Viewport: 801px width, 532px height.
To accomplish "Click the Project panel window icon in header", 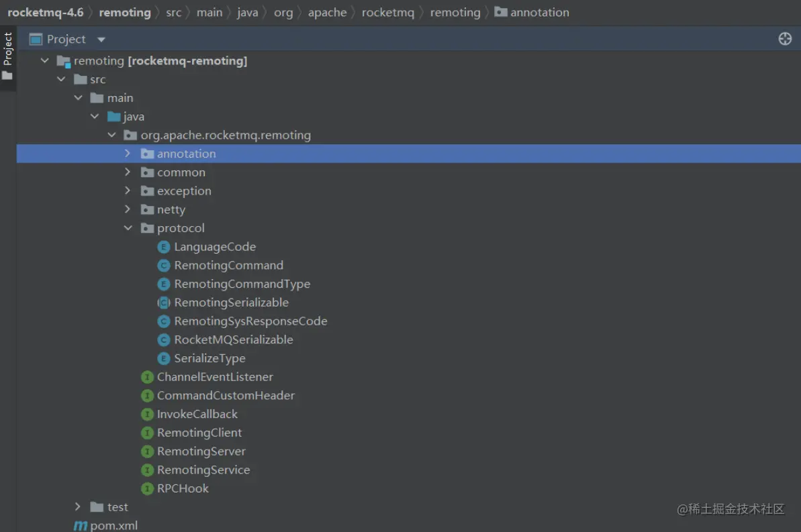I will point(36,40).
